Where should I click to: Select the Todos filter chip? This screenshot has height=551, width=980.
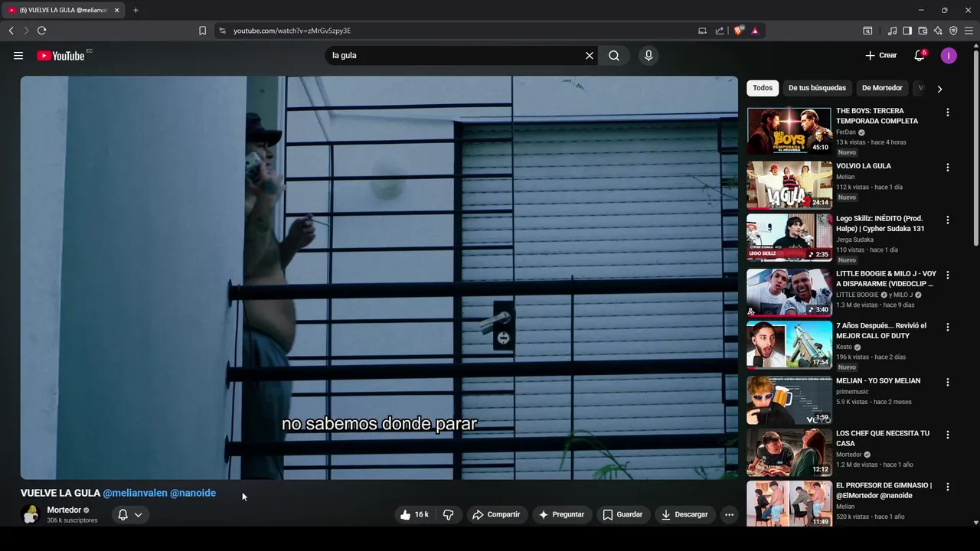(763, 88)
